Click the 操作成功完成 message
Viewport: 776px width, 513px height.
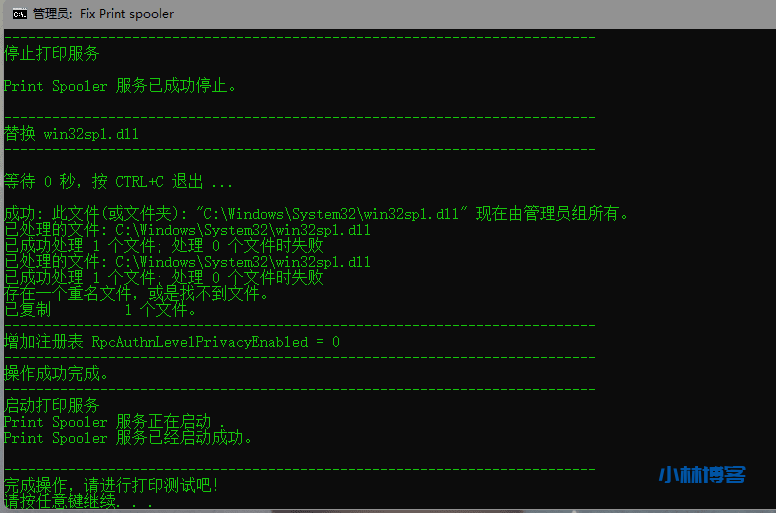point(55,373)
